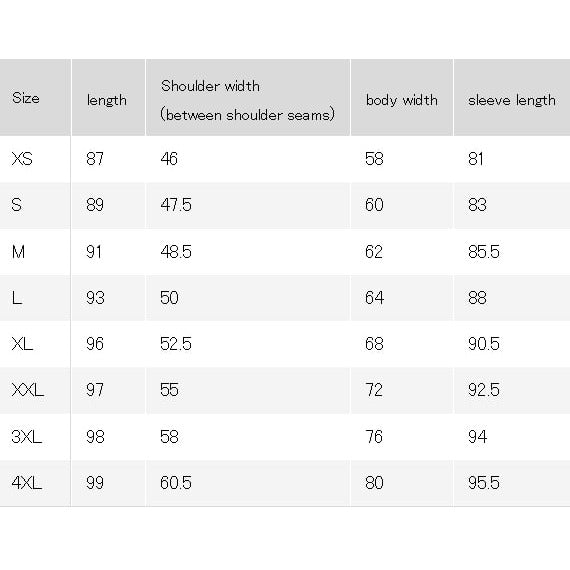Select the 4XL size row label
The image size is (570, 570).
point(27,483)
